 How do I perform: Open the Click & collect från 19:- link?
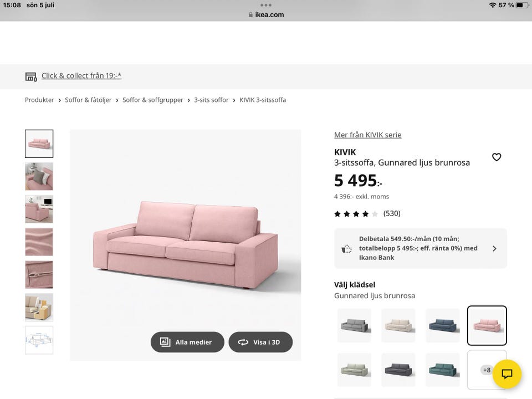tap(81, 76)
